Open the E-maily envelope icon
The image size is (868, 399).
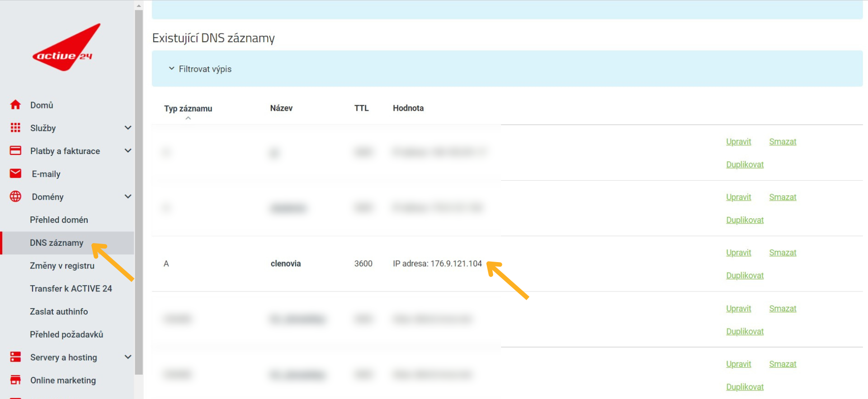point(15,174)
